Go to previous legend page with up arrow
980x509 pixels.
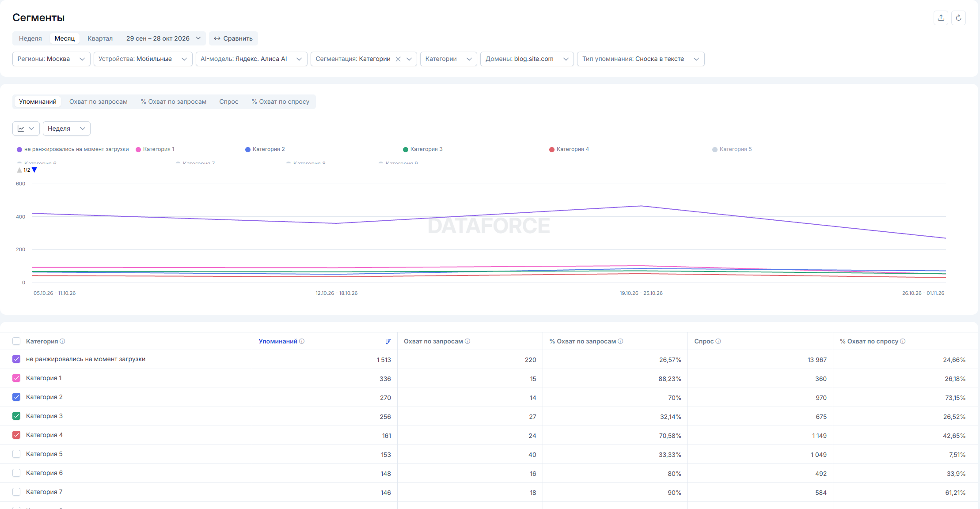point(19,170)
